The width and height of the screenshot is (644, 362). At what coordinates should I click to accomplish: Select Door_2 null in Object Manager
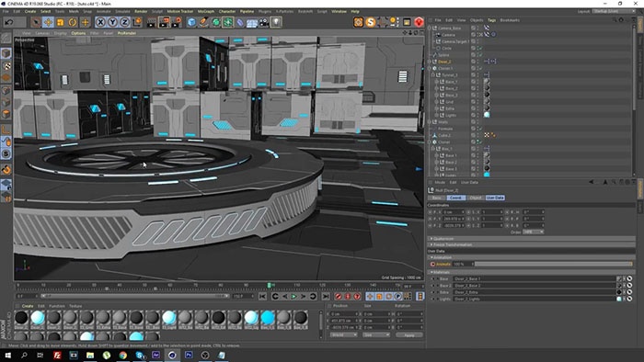pos(444,62)
